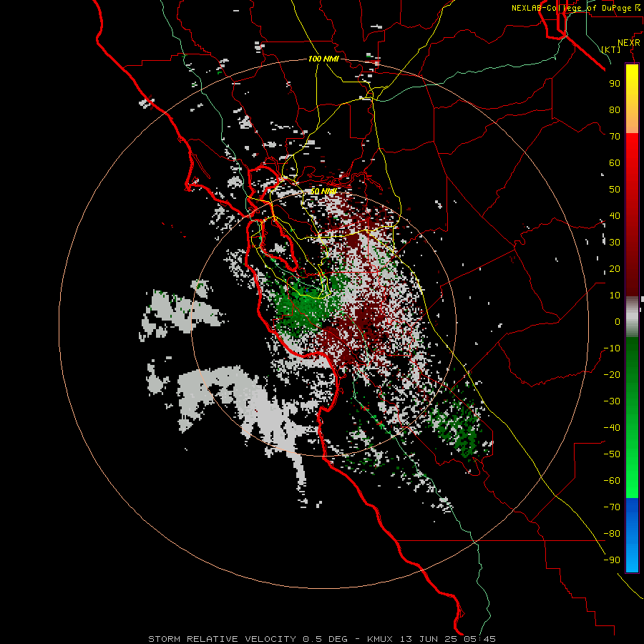Click the STORM RELATIVE VELOCITY caption text
The height and width of the screenshot is (644, 644).
coord(222,639)
